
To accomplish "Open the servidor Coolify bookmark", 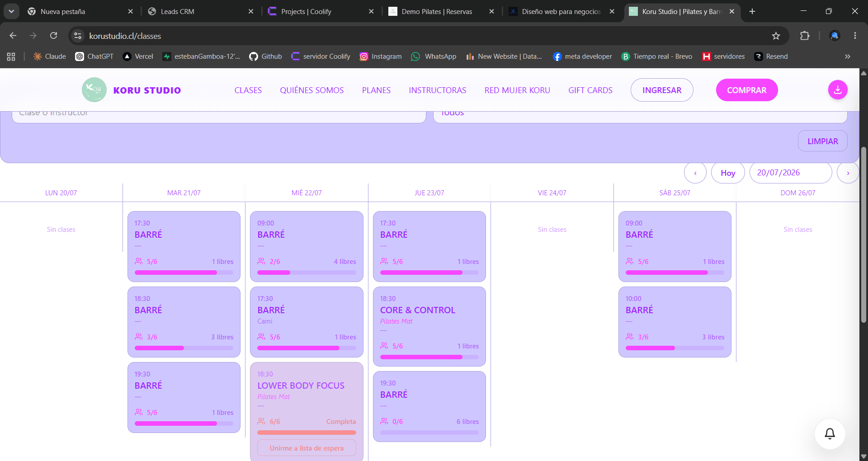I will (321, 56).
